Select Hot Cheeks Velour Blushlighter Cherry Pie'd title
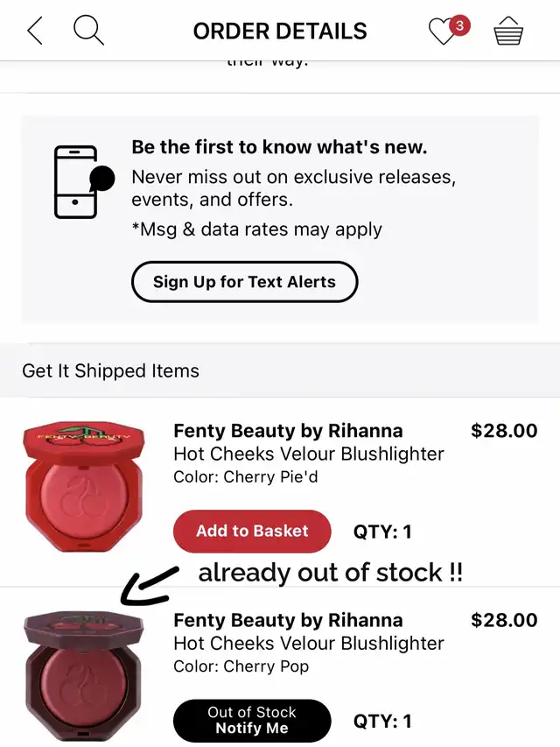 309,454
